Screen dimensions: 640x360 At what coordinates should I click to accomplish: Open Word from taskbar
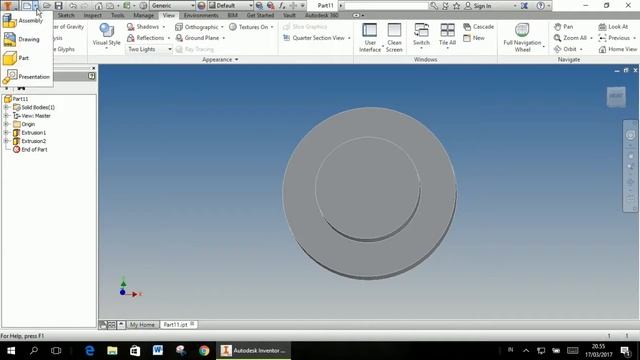[158, 350]
